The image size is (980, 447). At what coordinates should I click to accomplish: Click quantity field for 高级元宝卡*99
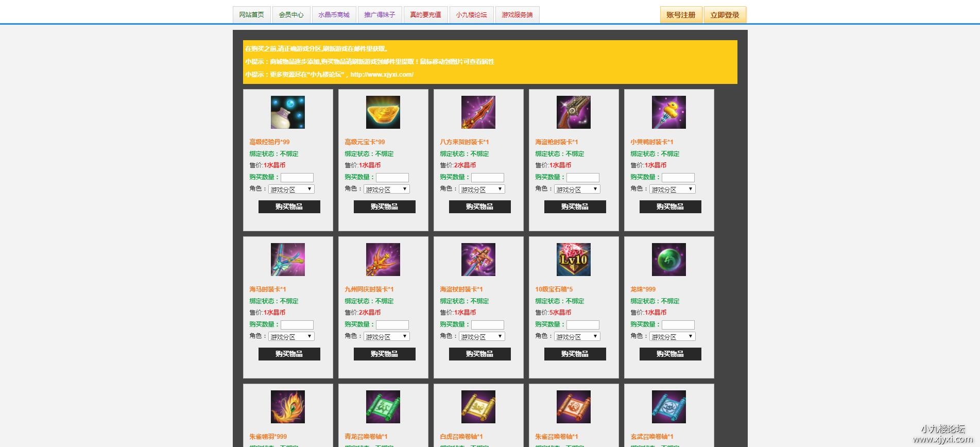click(392, 178)
